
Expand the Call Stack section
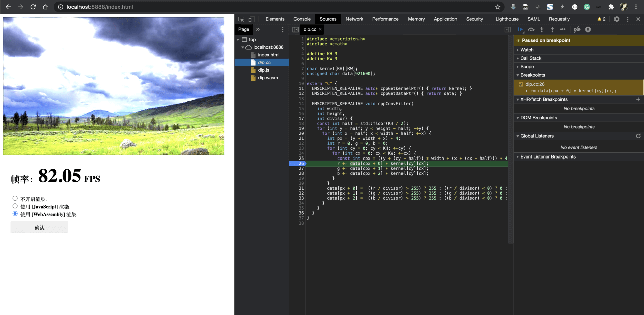point(531,58)
